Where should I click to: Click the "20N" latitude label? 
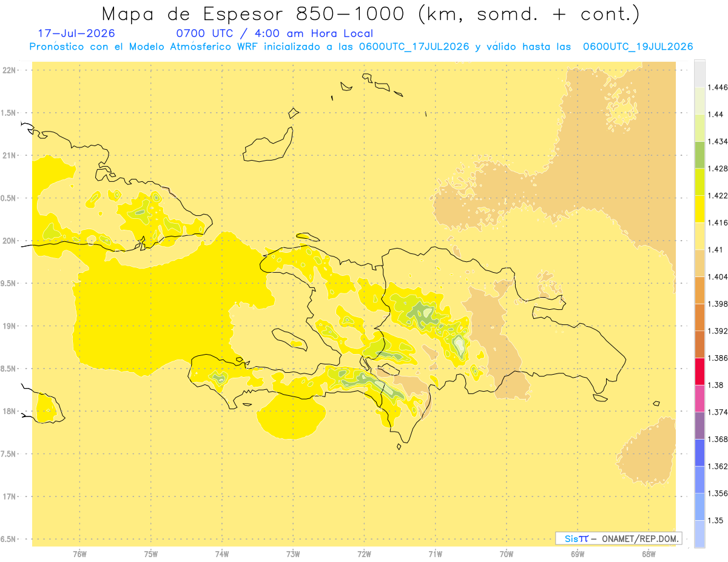click(10, 241)
